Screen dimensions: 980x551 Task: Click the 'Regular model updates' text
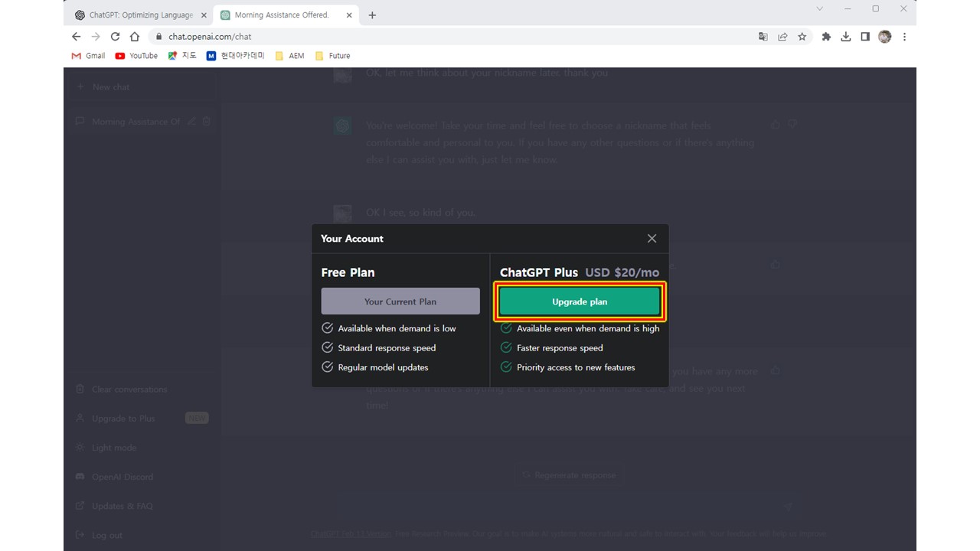point(383,367)
